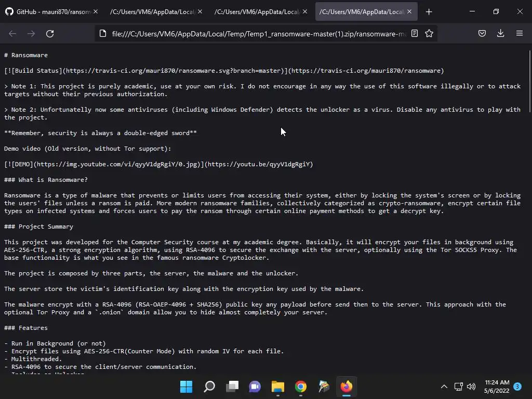Image resolution: width=532 pixels, height=399 pixels.
Task: Click the DEMO youtube image link text
Action: click(158, 164)
